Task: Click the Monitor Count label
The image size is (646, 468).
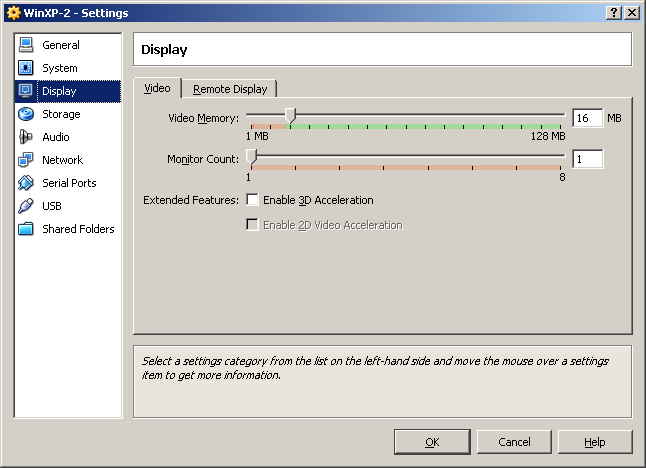Action: 203,159
